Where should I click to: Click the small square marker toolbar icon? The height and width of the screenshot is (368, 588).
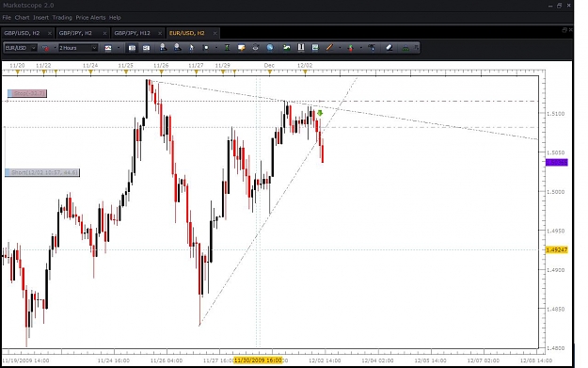coord(205,48)
